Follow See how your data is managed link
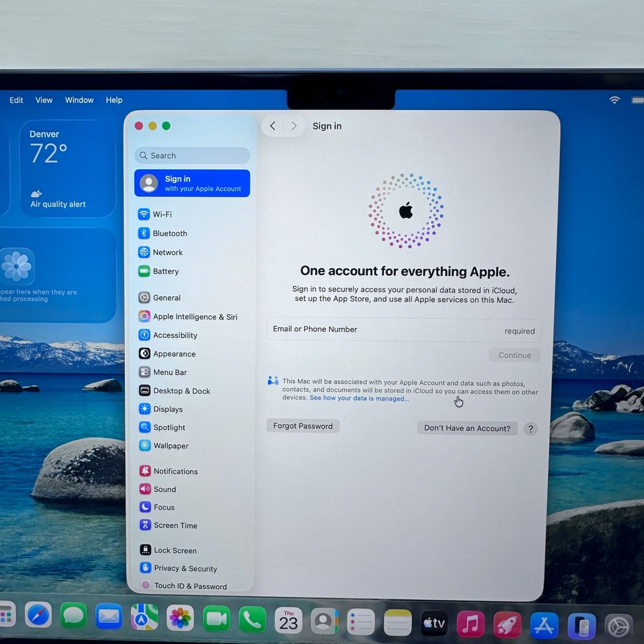 (x=359, y=398)
